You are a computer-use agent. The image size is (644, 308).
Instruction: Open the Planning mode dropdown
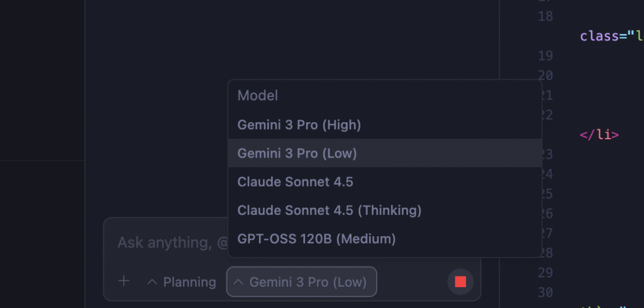pyautogui.click(x=182, y=282)
